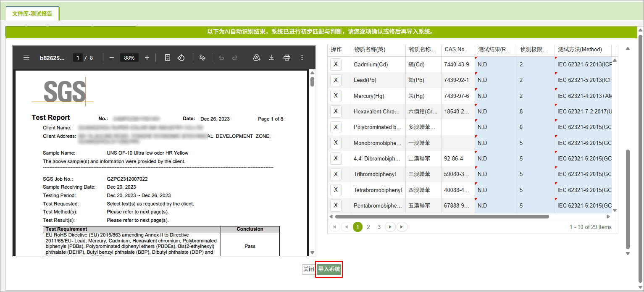This screenshot has width=644, height=292.
Task: Delete the Mercury(Hg) row
Action: pyautogui.click(x=336, y=95)
